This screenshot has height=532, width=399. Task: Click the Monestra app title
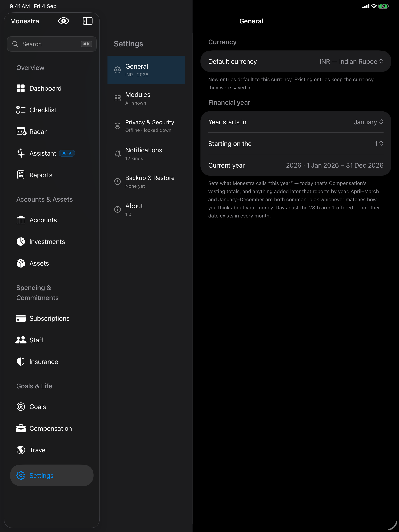click(25, 21)
